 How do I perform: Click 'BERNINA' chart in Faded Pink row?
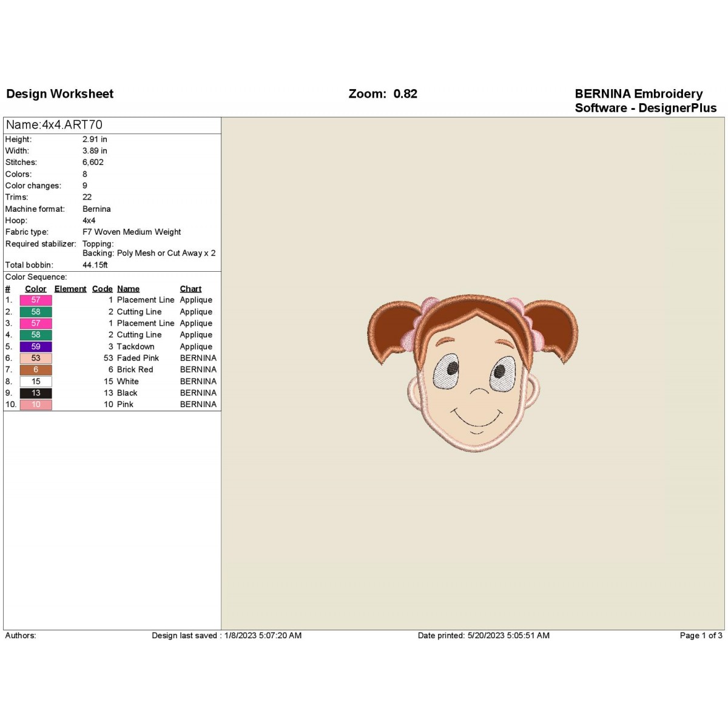click(x=198, y=359)
